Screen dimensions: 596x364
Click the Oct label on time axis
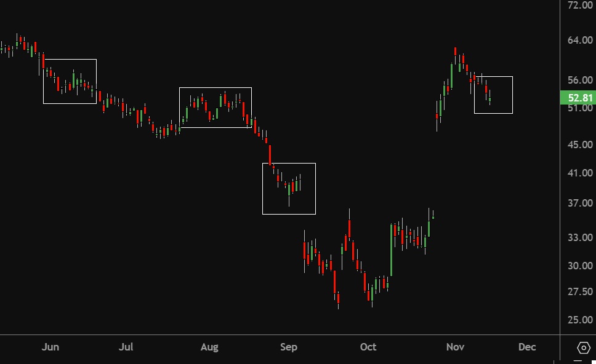point(368,347)
